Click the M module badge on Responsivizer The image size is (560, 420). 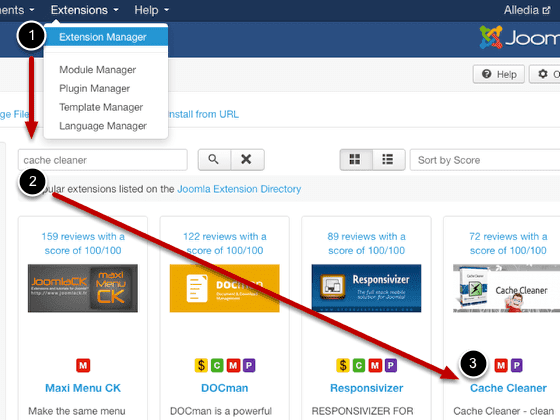tap(375, 365)
